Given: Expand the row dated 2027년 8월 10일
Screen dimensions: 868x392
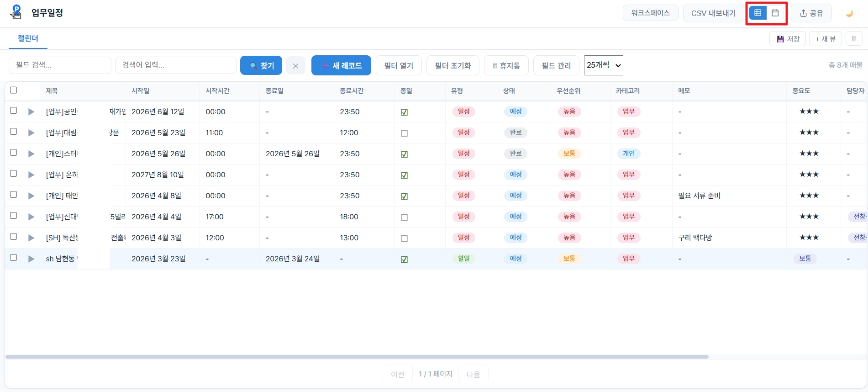Looking at the screenshot, I should [31, 175].
